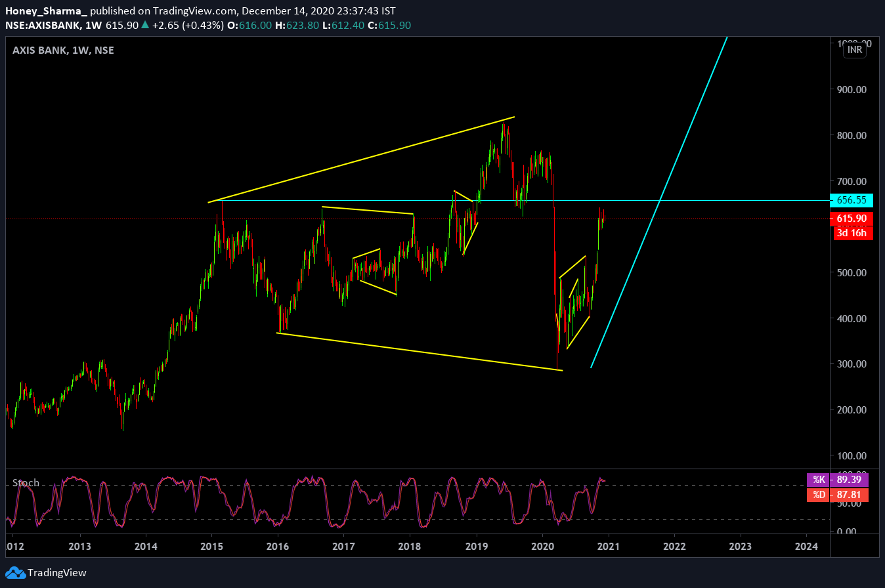Click the 2014 label on the time axis
The image size is (885, 588).
pos(146,546)
